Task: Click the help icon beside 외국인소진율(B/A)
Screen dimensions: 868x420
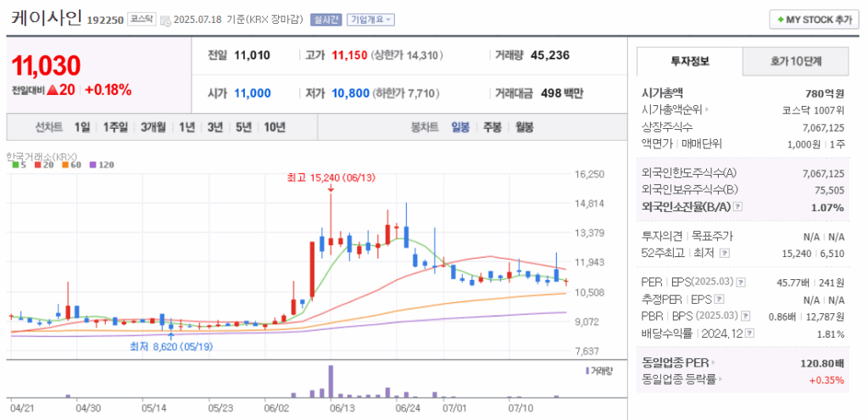Action: pos(738,207)
